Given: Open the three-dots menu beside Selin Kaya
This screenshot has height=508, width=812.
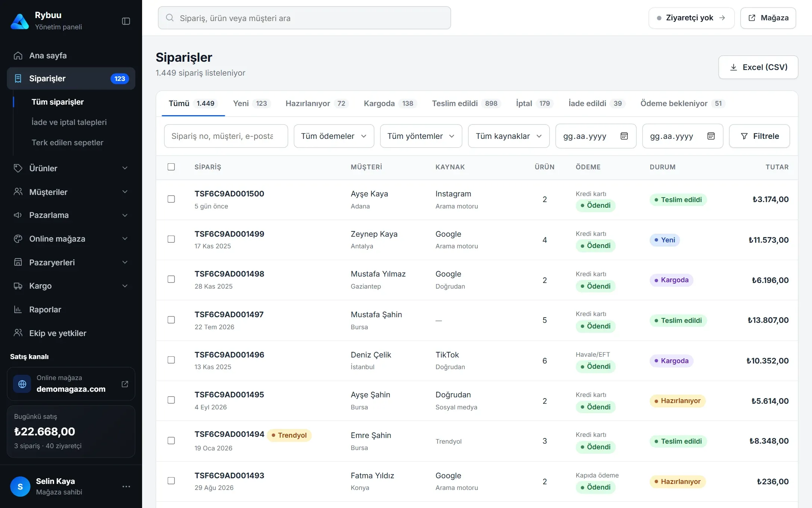Looking at the screenshot, I should coord(126,487).
